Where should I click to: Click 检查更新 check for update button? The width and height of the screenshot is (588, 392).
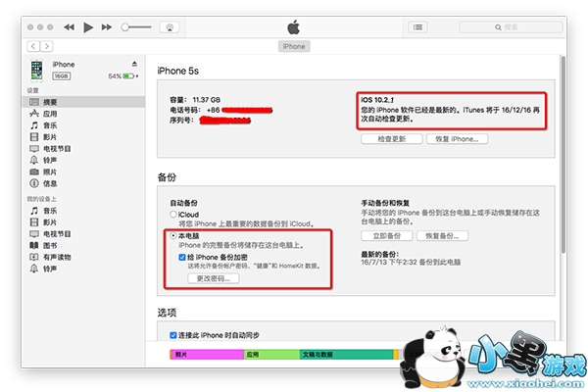pos(391,139)
